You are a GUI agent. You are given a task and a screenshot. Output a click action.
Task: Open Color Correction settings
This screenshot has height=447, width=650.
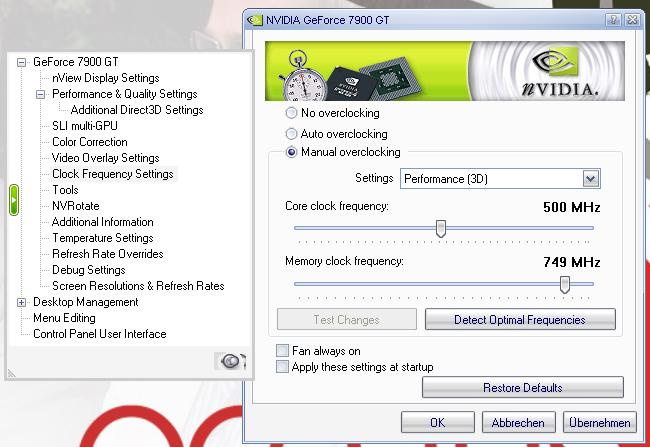point(90,142)
